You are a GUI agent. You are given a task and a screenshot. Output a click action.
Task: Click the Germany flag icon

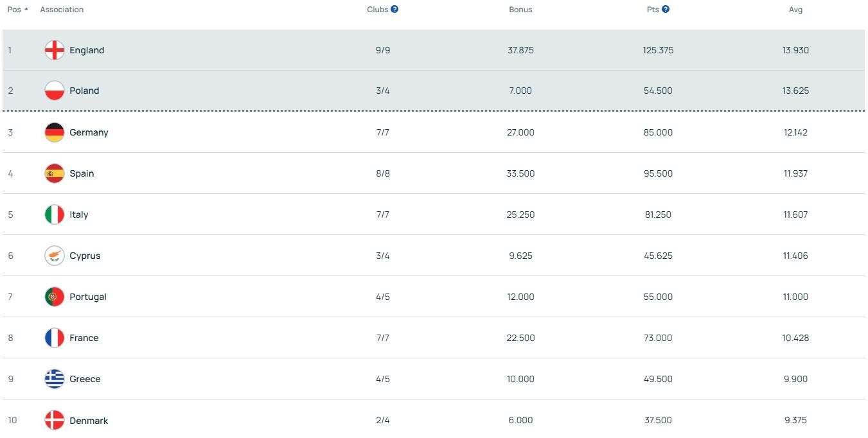55,132
